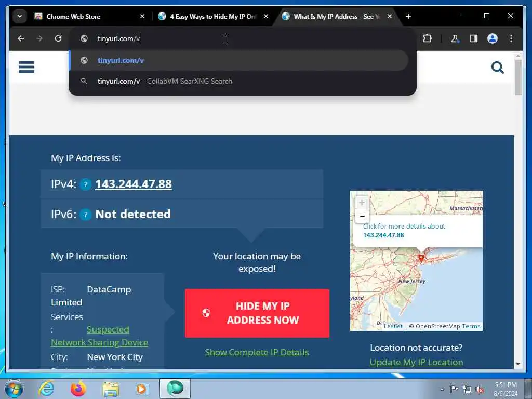
Task: Click Update My IP Location link
Action: tap(416, 362)
